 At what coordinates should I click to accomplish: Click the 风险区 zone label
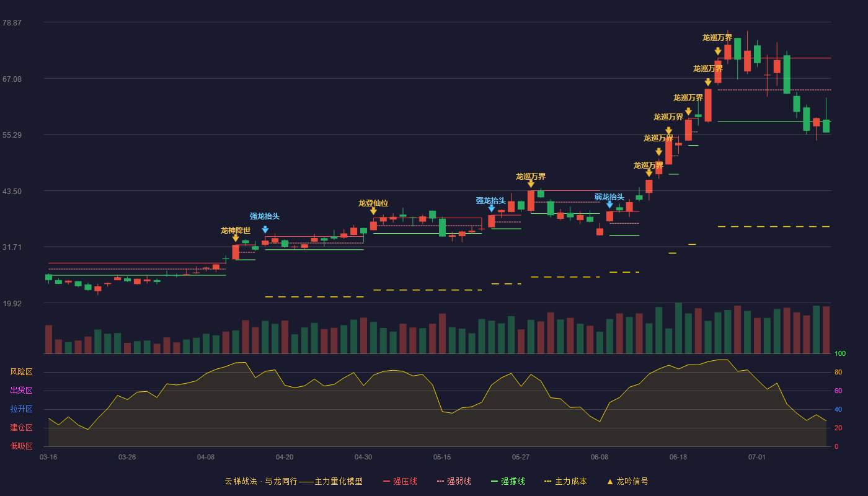(21, 372)
